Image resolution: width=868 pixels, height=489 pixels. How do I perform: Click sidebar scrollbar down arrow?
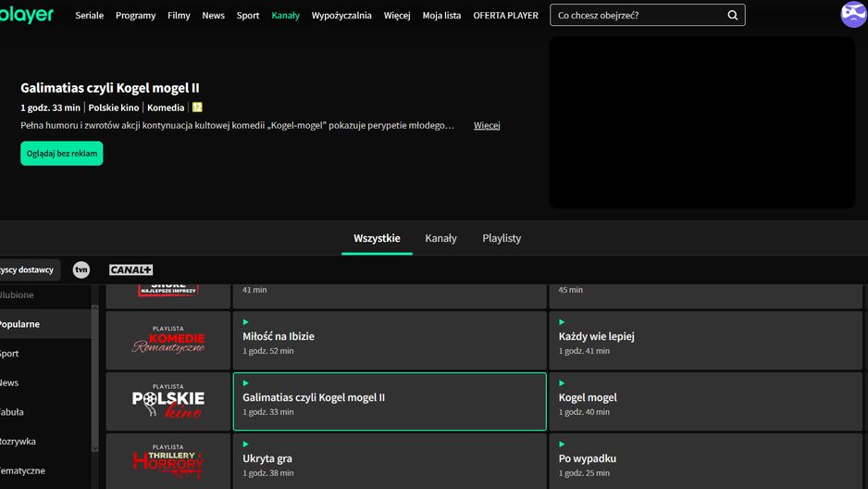click(x=94, y=448)
